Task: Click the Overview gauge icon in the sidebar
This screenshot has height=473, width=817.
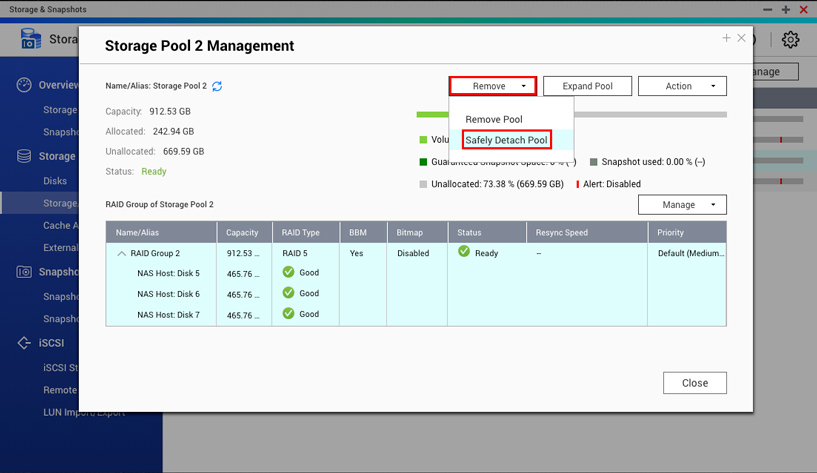Action: point(24,85)
